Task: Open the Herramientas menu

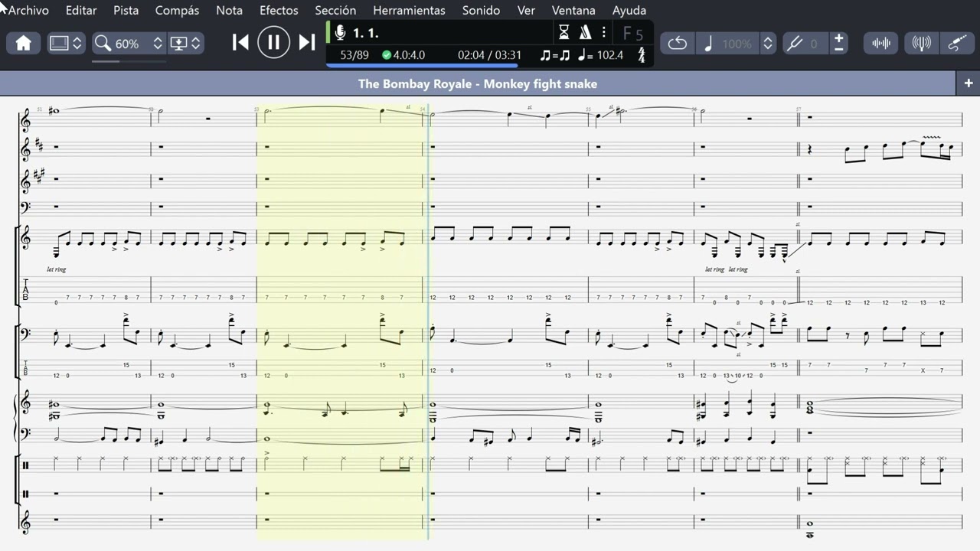Action: 409,11
